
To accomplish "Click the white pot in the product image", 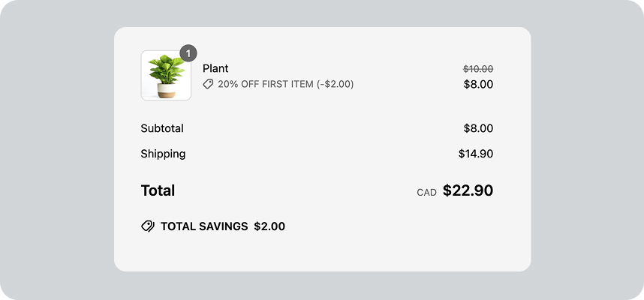I will [x=166, y=89].
